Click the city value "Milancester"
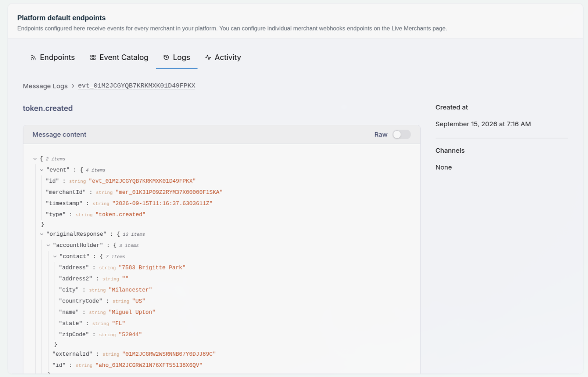 tap(130, 290)
